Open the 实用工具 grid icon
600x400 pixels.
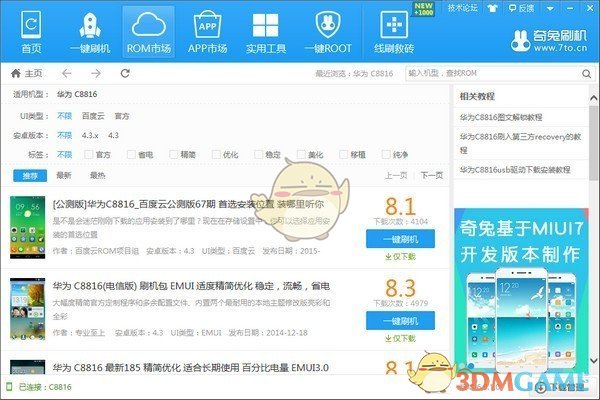coord(266,32)
